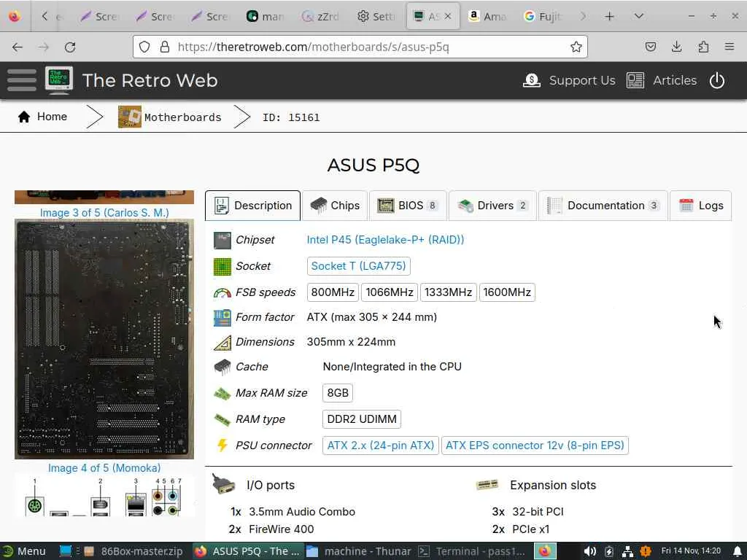Open the zZrd browser tab
747x560 pixels.
coord(321,16)
